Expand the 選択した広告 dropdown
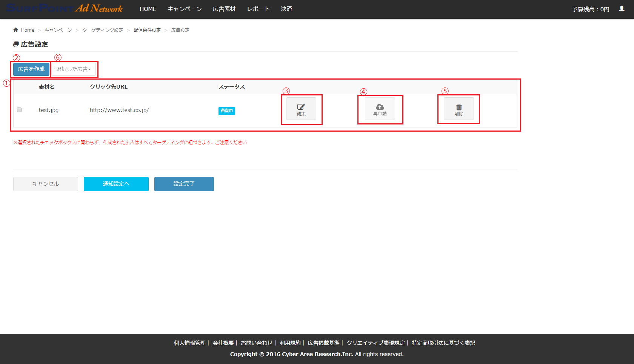This screenshot has height=364, width=634. (x=74, y=69)
